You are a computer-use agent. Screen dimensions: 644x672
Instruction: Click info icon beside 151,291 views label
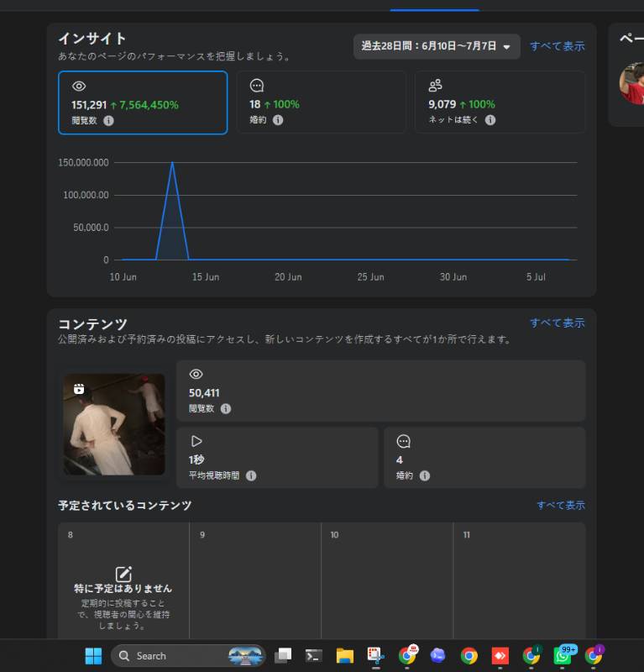(109, 121)
